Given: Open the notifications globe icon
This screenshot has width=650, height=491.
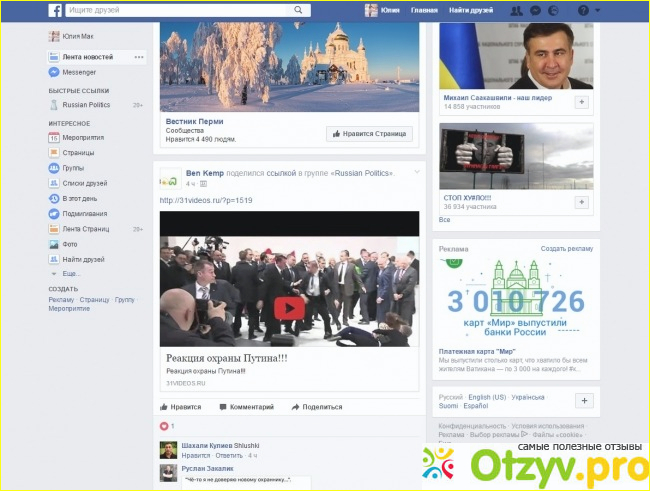Looking at the screenshot, I should tap(553, 10).
